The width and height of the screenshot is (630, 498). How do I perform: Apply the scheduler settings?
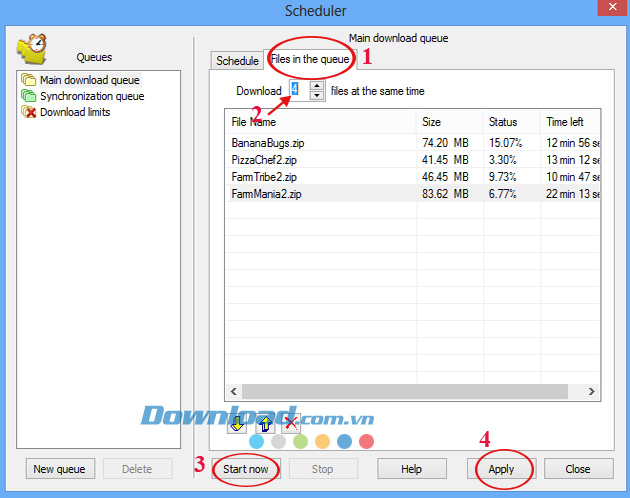click(501, 469)
